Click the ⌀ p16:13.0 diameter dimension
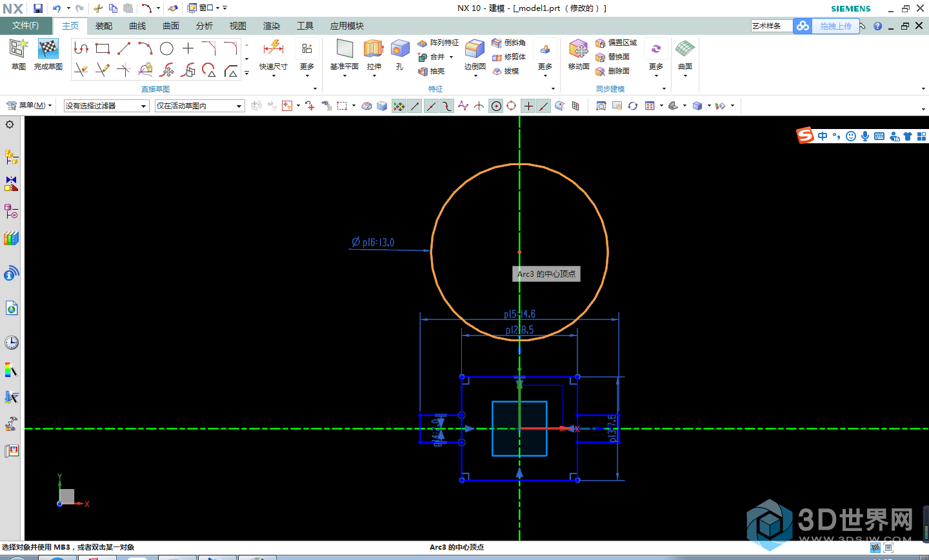This screenshot has width=929, height=560. [373, 243]
